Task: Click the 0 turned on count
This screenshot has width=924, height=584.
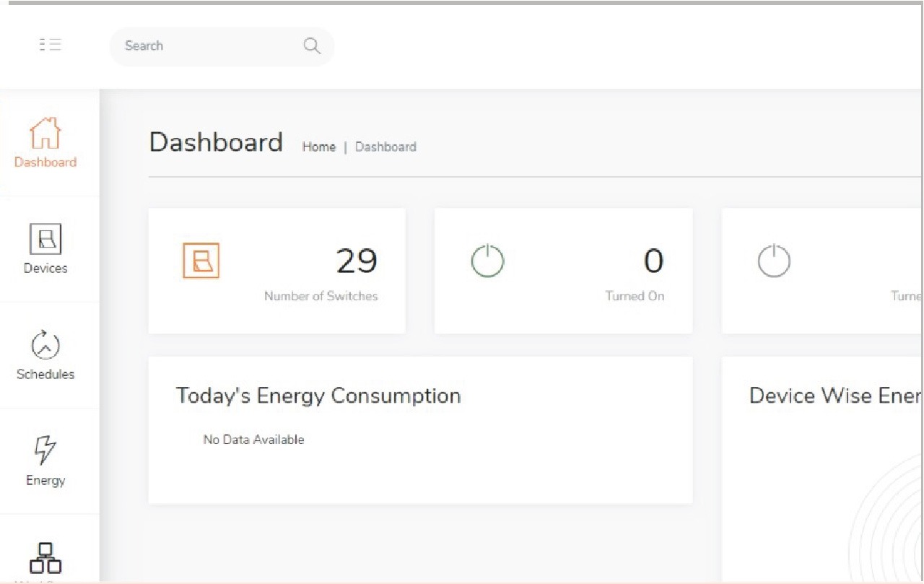Action: point(653,261)
